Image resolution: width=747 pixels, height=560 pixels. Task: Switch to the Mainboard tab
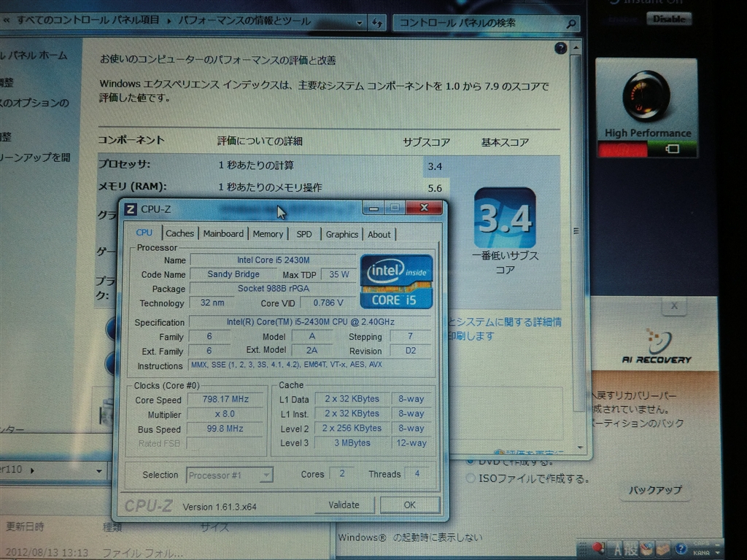[223, 234]
